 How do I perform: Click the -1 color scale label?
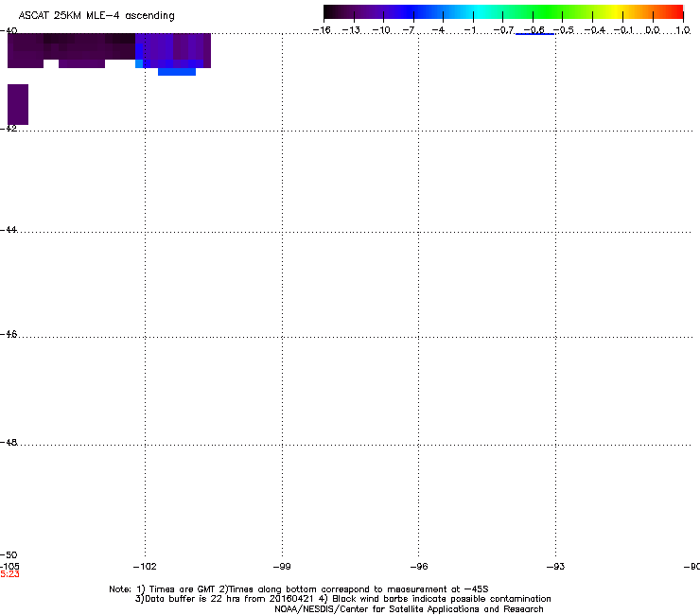click(x=469, y=30)
